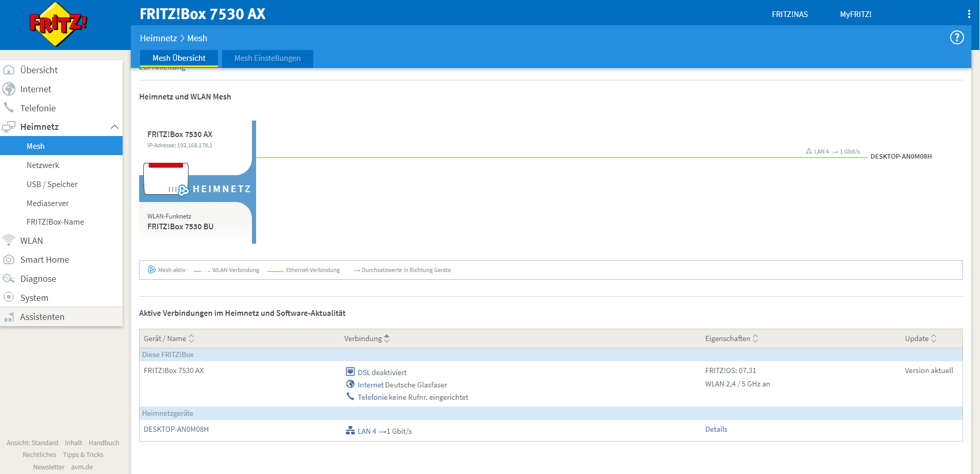Click the mesh icon on the router image
This screenshot has width=980, height=474.
[183, 191]
